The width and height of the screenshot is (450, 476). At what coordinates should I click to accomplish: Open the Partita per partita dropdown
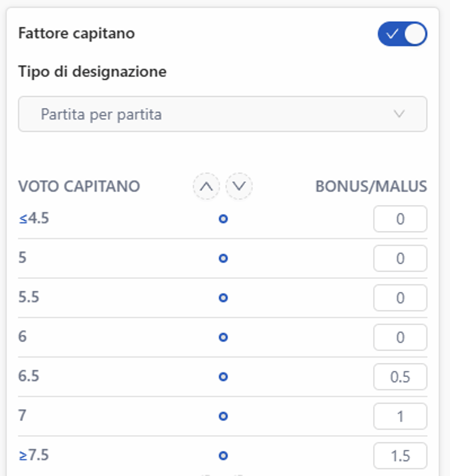(223, 114)
